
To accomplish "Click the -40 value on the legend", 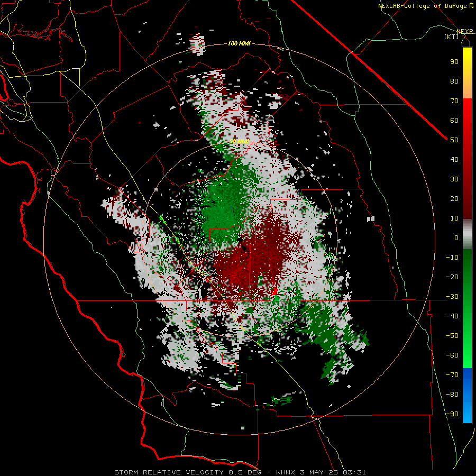I will 452,316.
